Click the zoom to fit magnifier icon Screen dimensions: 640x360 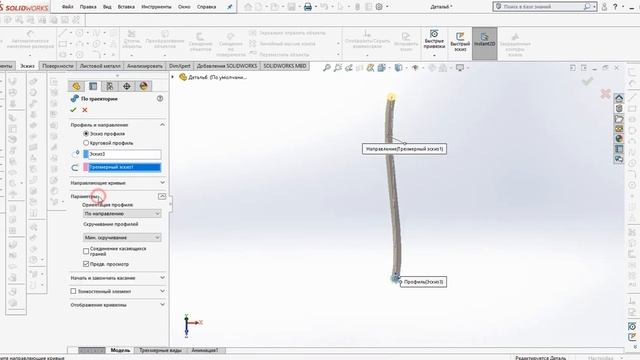[327, 68]
